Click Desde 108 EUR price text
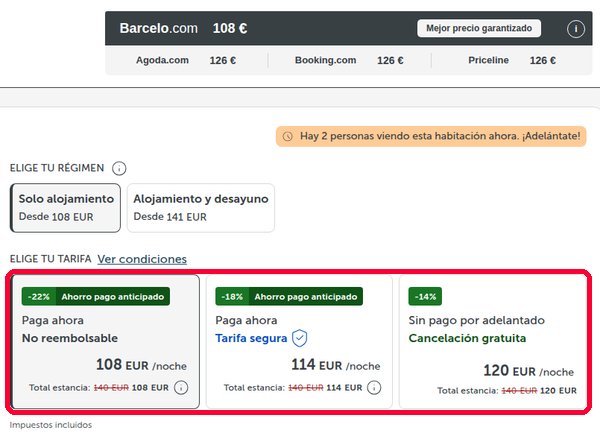 (x=56, y=217)
